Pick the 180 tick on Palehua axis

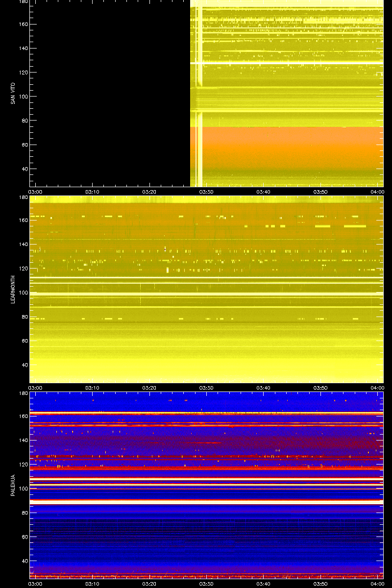point(23,393)
